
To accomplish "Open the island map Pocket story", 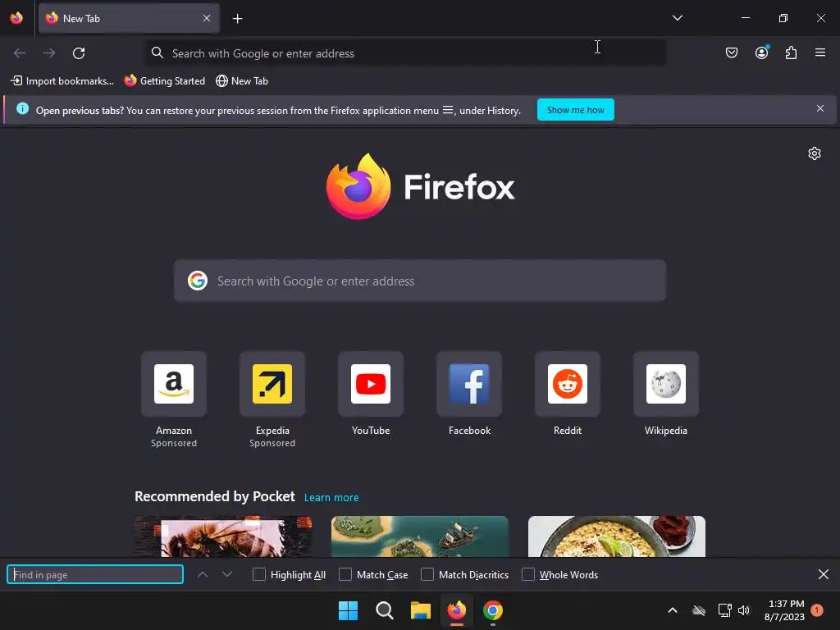I will tap(420, 536).
